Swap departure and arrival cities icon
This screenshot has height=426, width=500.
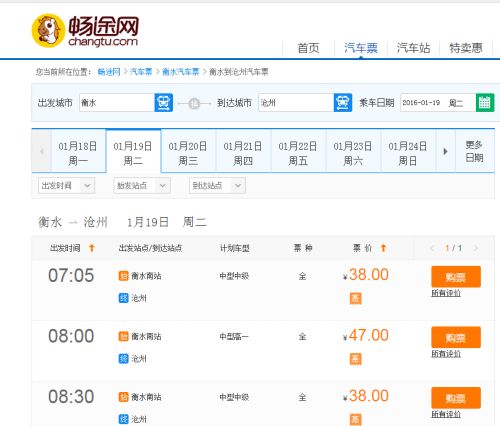194,104
